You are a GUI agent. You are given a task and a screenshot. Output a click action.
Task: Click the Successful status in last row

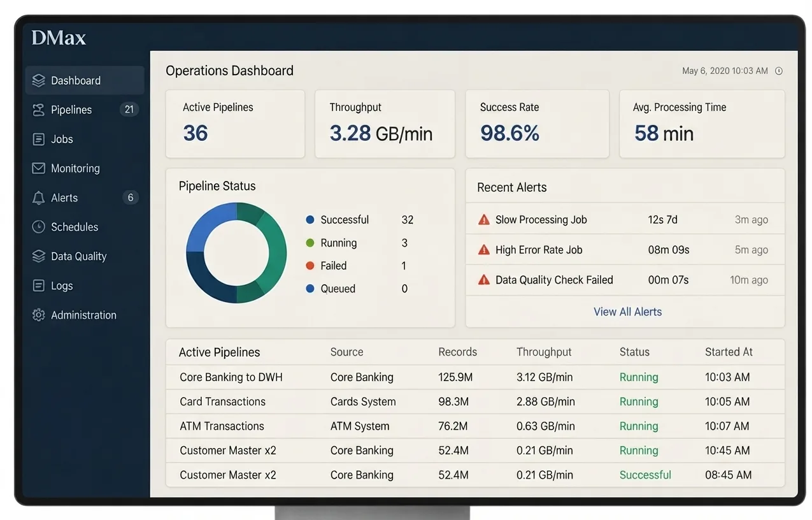pyautogui.click(x=645, y=475)
